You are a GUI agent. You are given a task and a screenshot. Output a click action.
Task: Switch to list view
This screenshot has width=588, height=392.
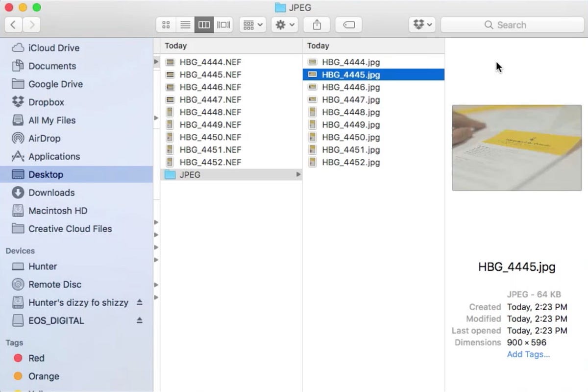click(185, 24)
